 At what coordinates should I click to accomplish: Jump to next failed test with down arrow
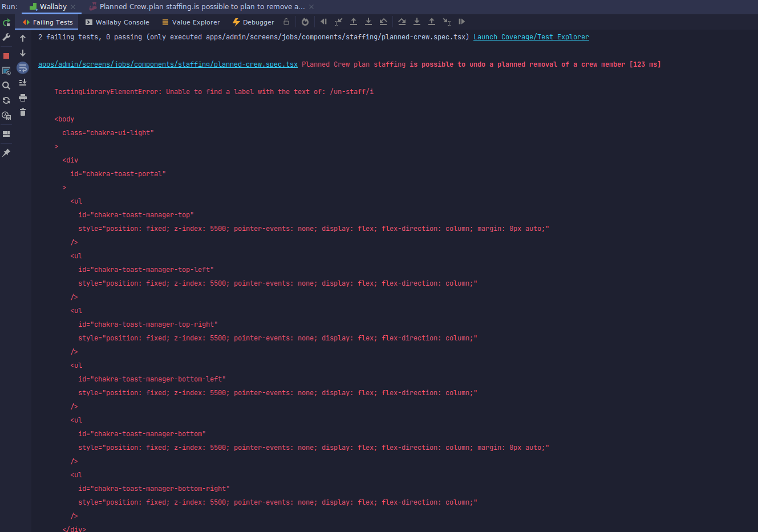(23, 53)
